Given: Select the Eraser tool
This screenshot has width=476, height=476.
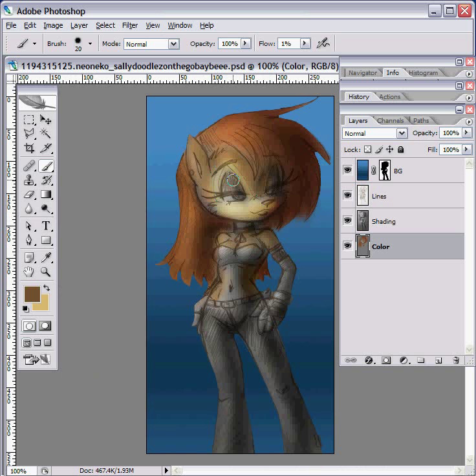Looking at the screenshot, I should tap(29, 194).
